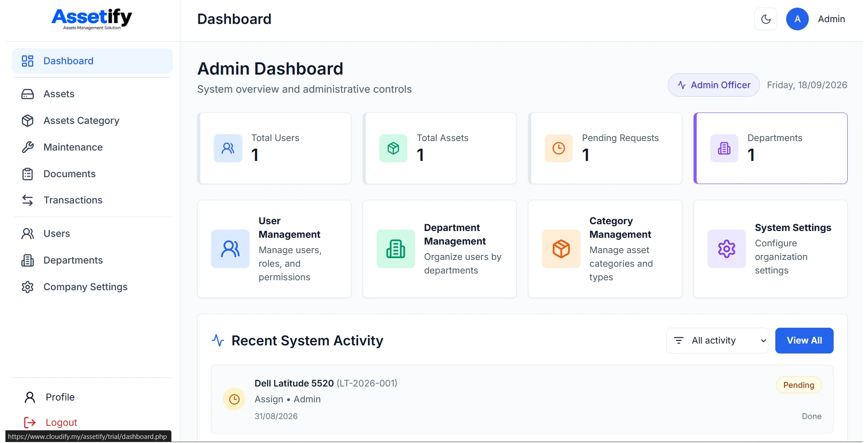
Task: Click the Total Users card icon
Action: [228, 148]
